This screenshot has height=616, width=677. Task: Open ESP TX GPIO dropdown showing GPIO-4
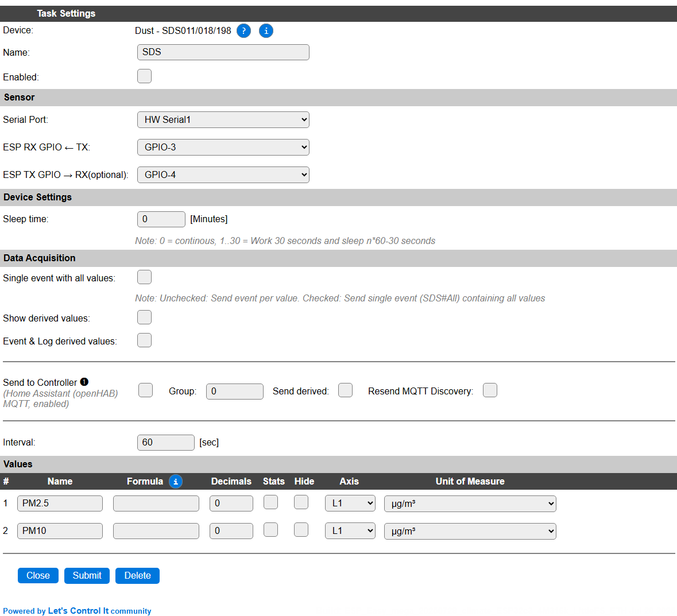(x=223, y=175)
